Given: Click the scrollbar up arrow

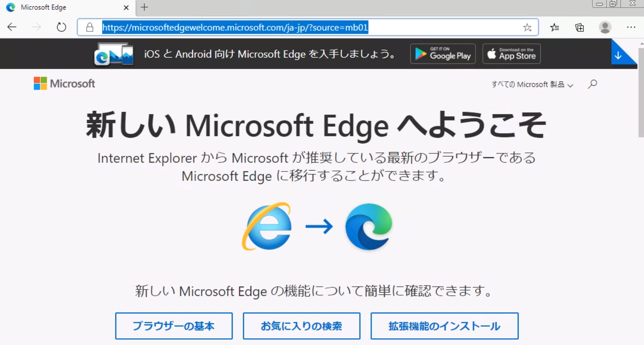Looking at the screenshot, I should [x=641, y=43].
